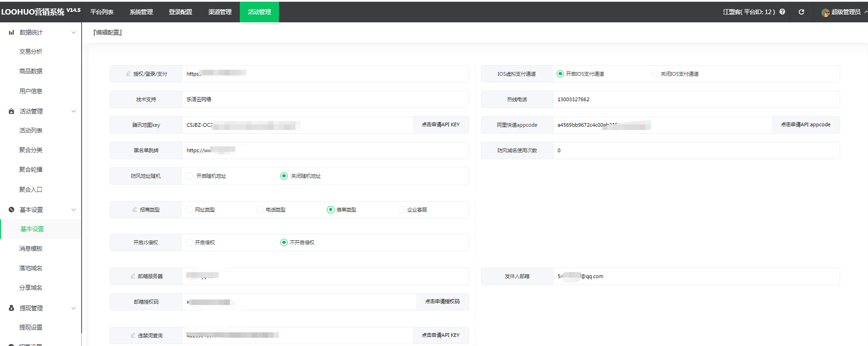Click 点击申请API appcode button
Image resolution: width=868 pixels, height=346 pixels.
click(806, 124)
